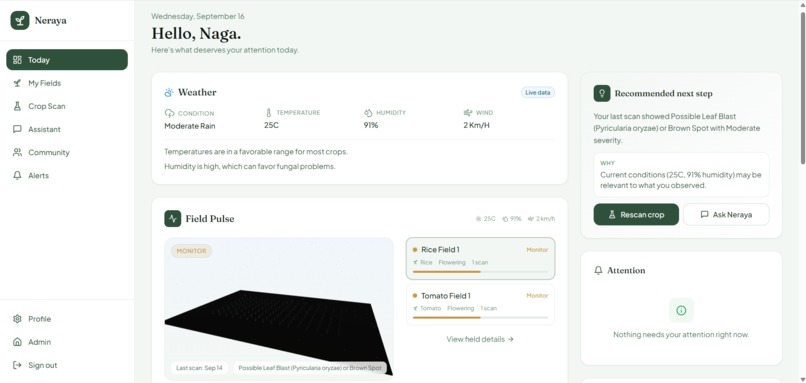Click the Recommended next step lightbulb icon
Viewport: 806px width, 383px height.
click(602, 94)
